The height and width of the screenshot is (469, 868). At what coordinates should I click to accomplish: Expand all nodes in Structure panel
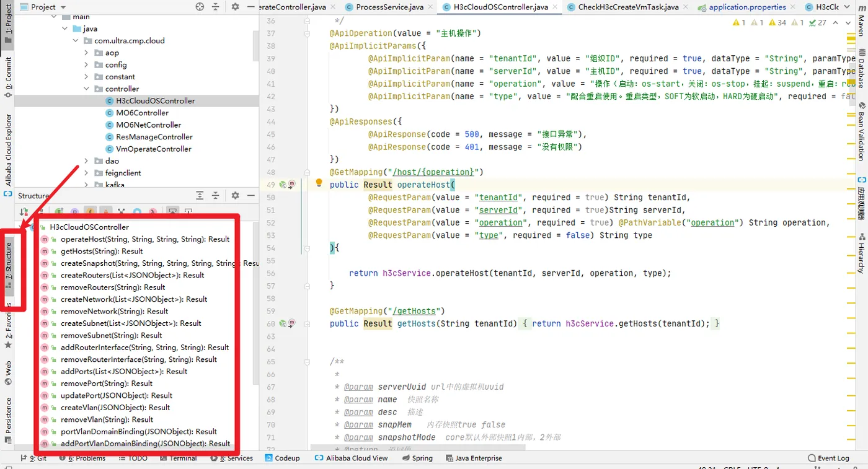[x=200, y=195]
